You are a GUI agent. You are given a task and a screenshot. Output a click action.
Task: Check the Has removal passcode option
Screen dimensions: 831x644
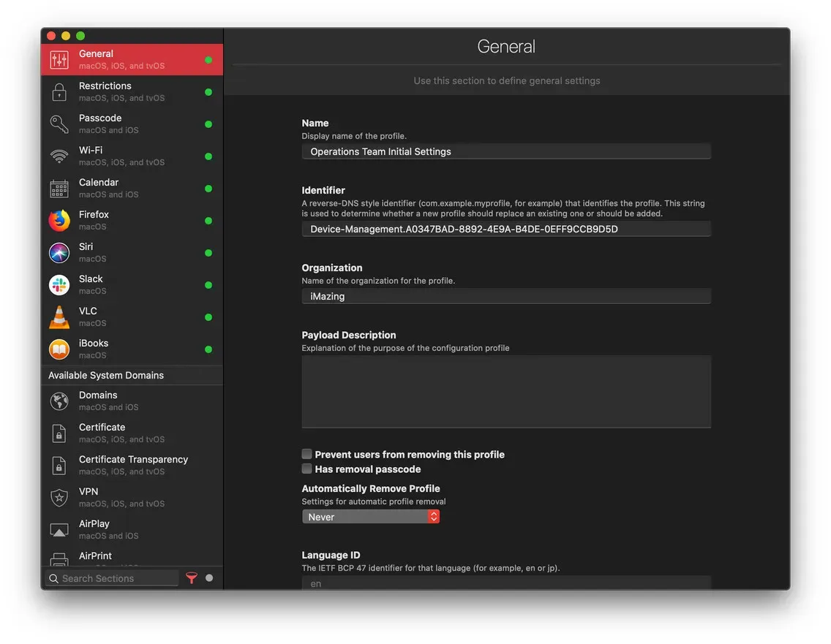tap(307, 468)
